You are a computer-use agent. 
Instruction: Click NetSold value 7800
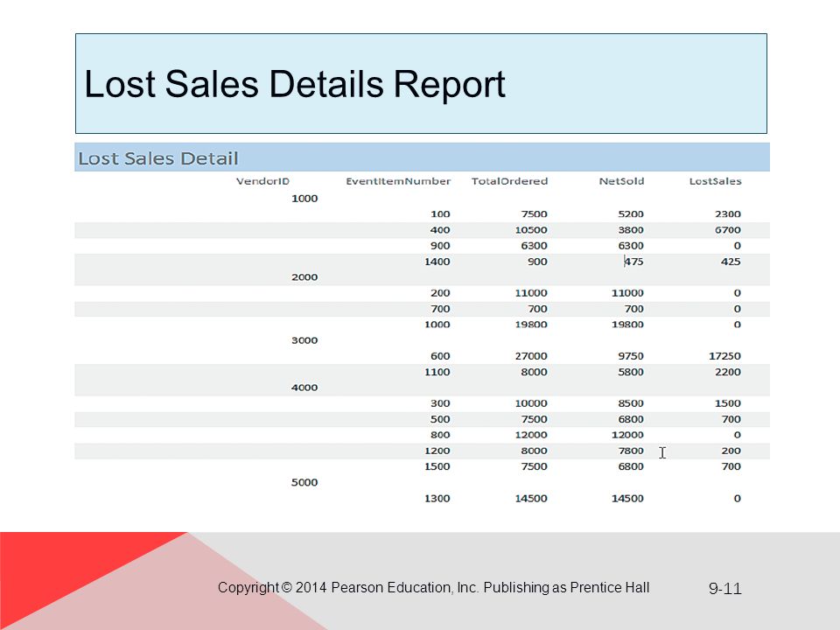(x=631, y=451)
